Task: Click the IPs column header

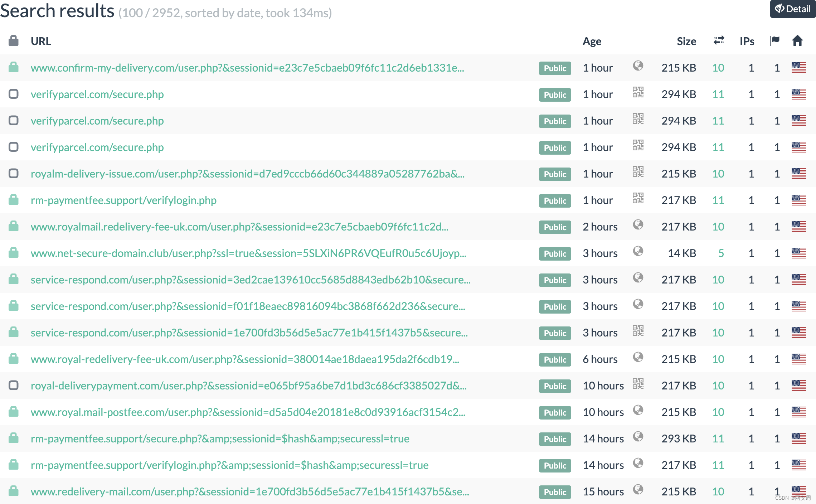Action: pyautogui.click(x=747, y=42)
